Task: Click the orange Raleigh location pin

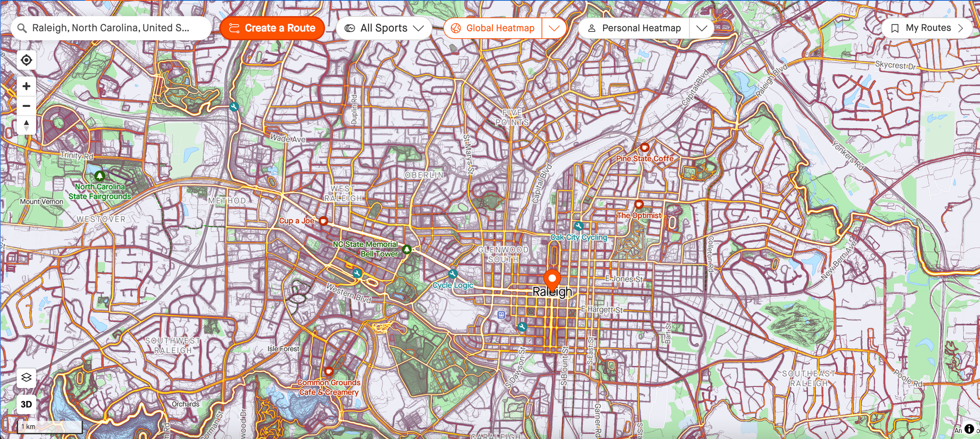Action: (x=552, y=280)
